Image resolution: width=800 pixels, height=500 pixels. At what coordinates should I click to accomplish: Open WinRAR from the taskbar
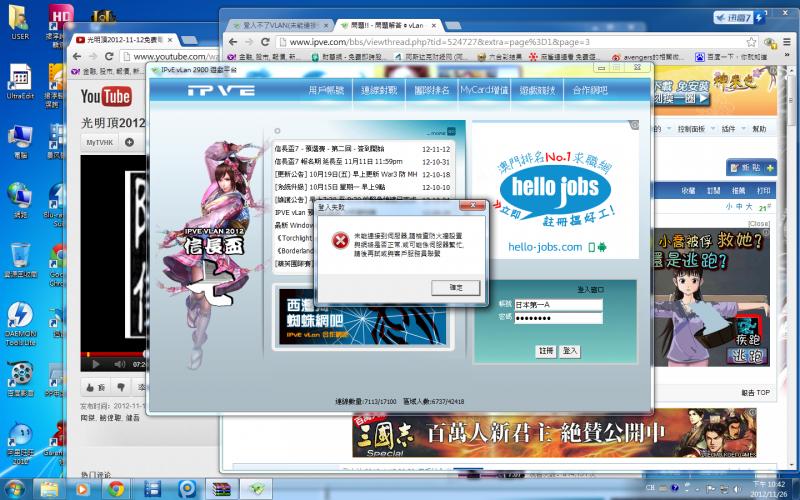click(x=222, y=489)
